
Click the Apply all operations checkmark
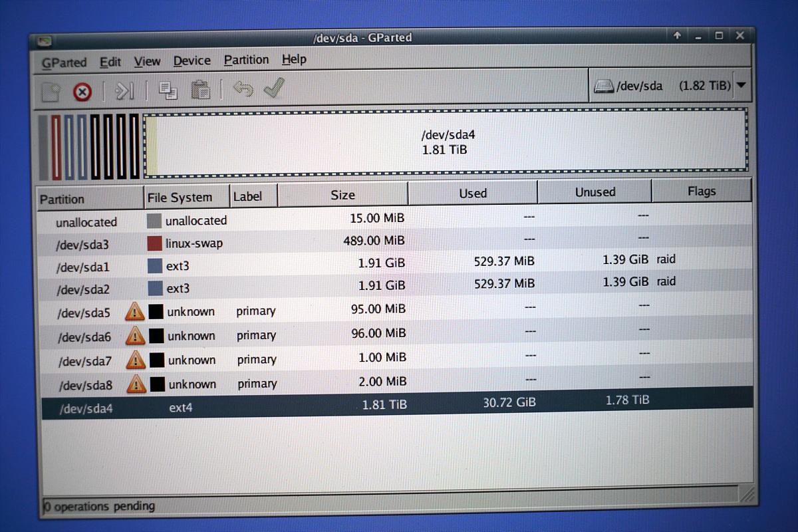tap(274, 88)
